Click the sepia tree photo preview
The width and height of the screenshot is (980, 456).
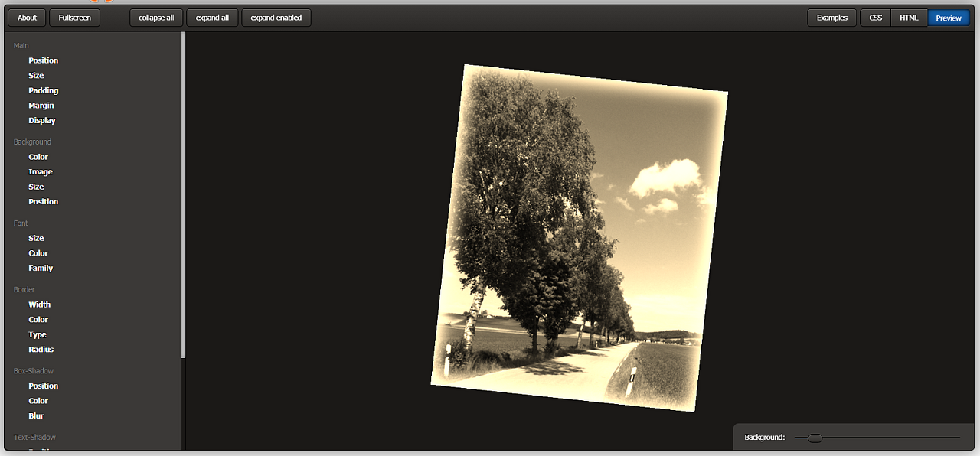(580, 238)
